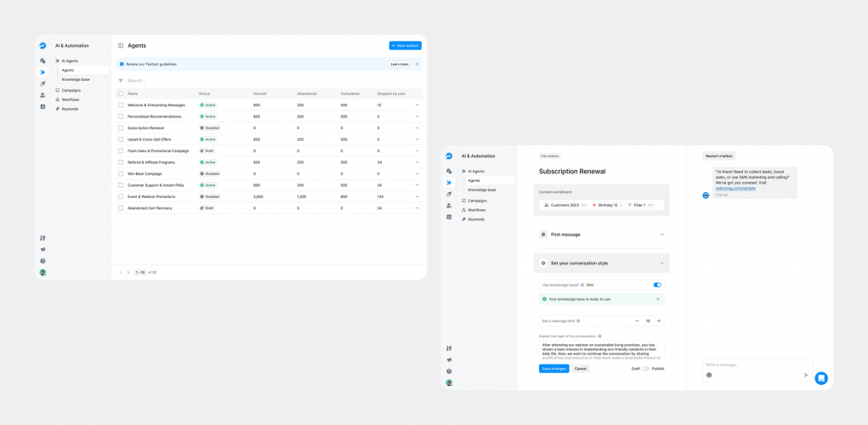868x425 pixels.
Task: Dismiss the Textbot guidelines banner
Action: pos(417,65)
